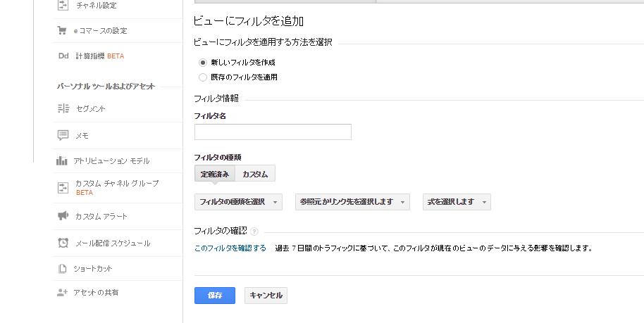This screenshot has height=323, width=644.
Task: Expand the フィルタの種類を選択 dropdown
Action: click(238, 202)
